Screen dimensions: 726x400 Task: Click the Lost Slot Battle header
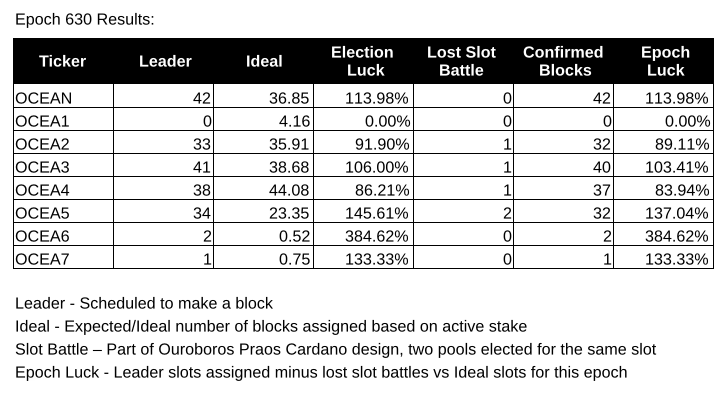pyautogui.click(x=463, y=61)
